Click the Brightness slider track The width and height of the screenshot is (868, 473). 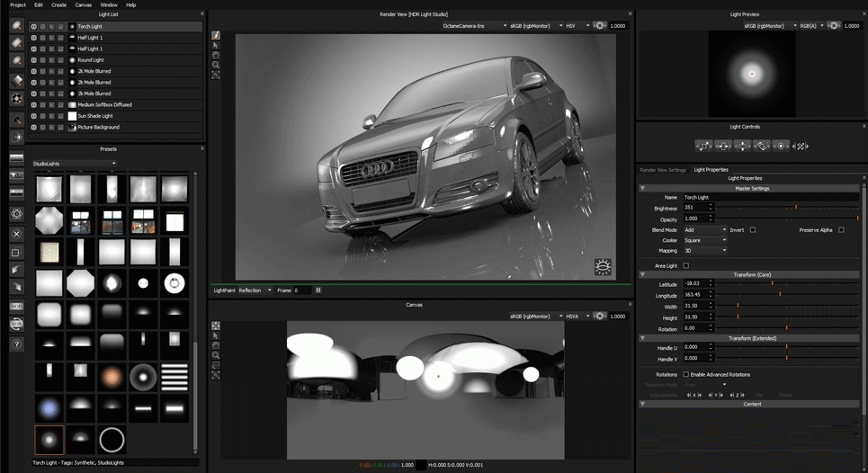click(787, 208)
